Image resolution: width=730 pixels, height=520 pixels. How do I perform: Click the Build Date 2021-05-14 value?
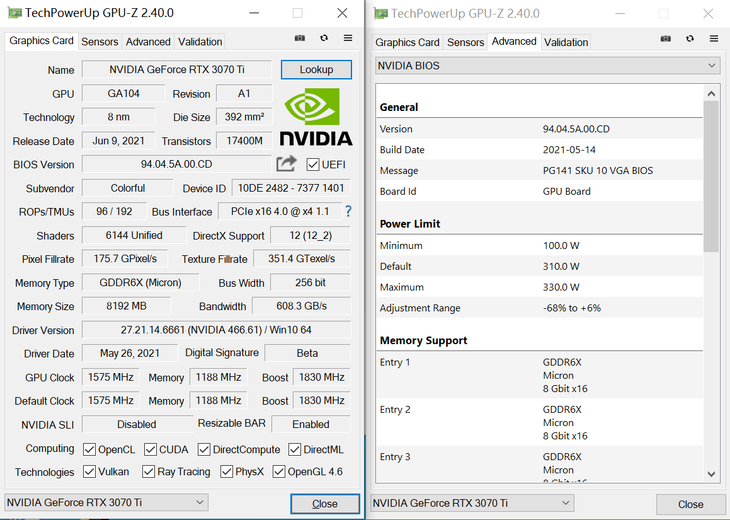pos(569,149)
